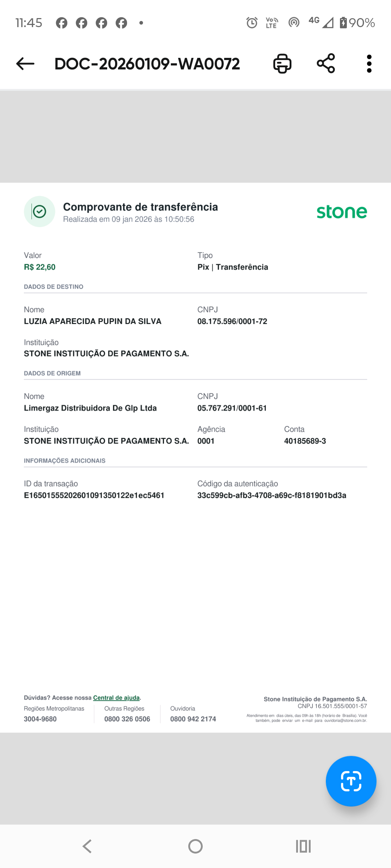Tap the Stone logo on the receipt

342,212
